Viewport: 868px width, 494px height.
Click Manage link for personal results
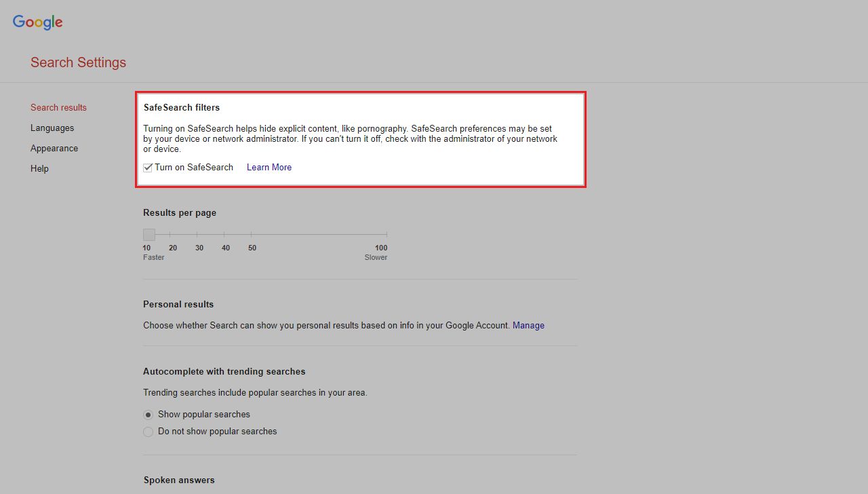point(528,325)
